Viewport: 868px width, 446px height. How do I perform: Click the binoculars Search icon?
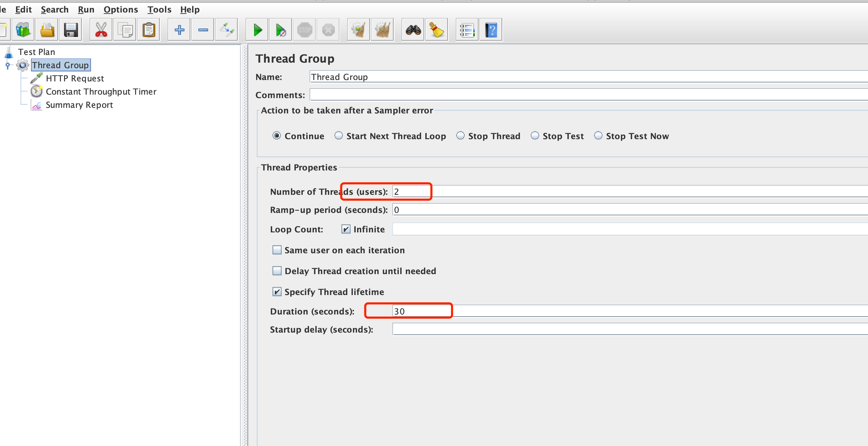click(x=413, y=30)
